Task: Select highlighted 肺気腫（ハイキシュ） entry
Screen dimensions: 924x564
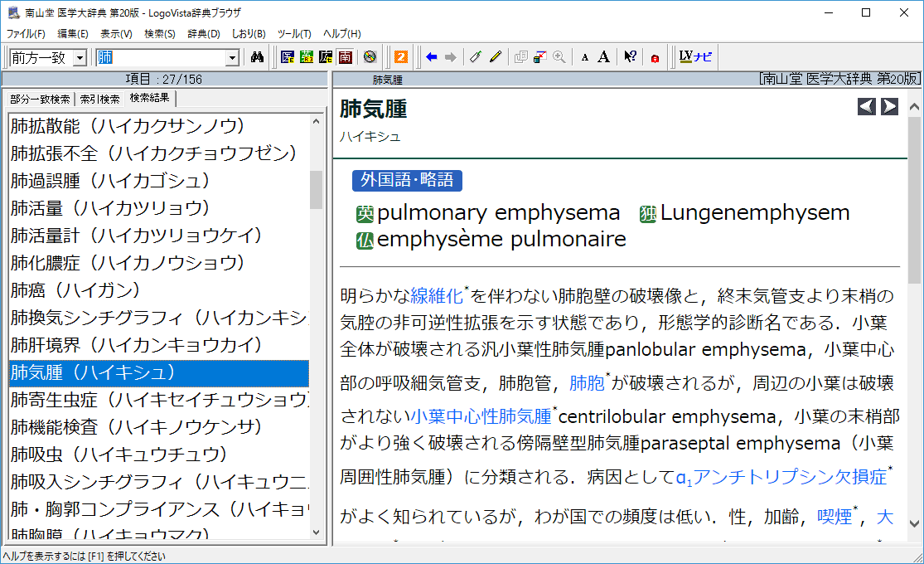Action: click(x=159, y=373)
